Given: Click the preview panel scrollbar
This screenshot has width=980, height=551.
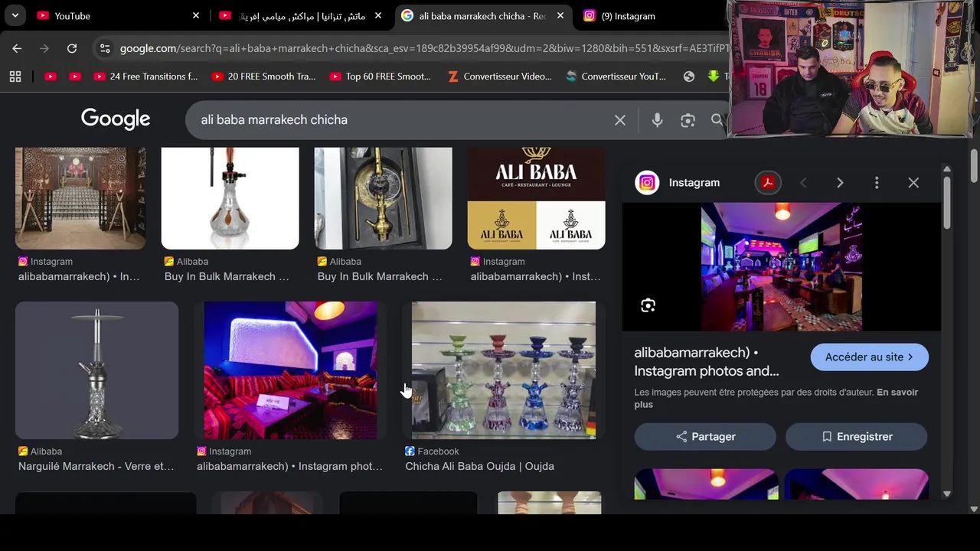Looking at the screenshot, I should tap(947, 202).
